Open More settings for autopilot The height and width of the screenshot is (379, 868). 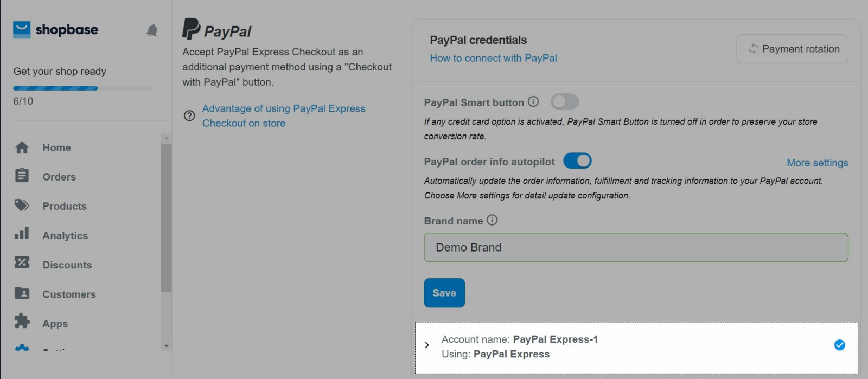pyautogui.click(x=817, y=163)
